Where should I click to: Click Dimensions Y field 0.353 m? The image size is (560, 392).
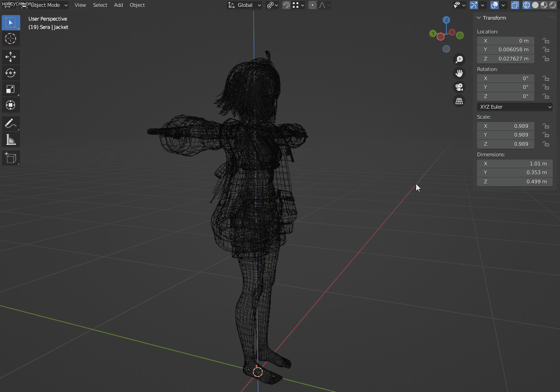point(515,172)
